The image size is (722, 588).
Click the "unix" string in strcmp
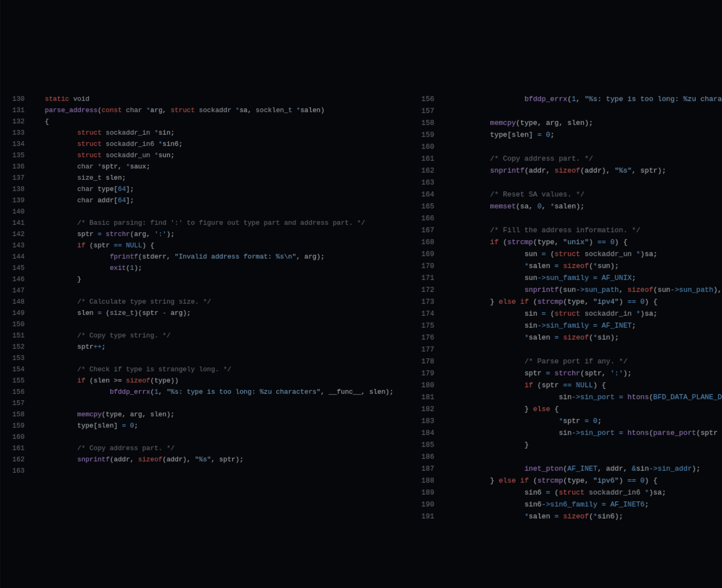click(x=576, y=242)
